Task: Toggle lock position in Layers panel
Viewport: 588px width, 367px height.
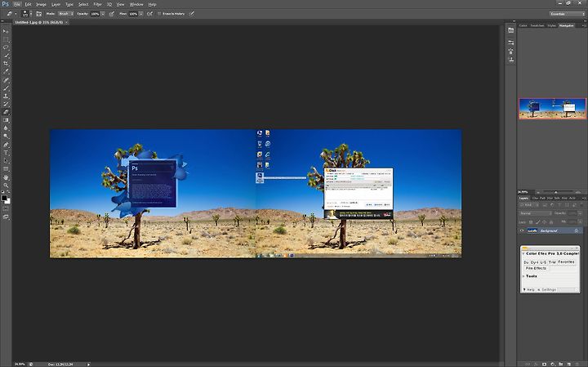Action: pos(544,222)
